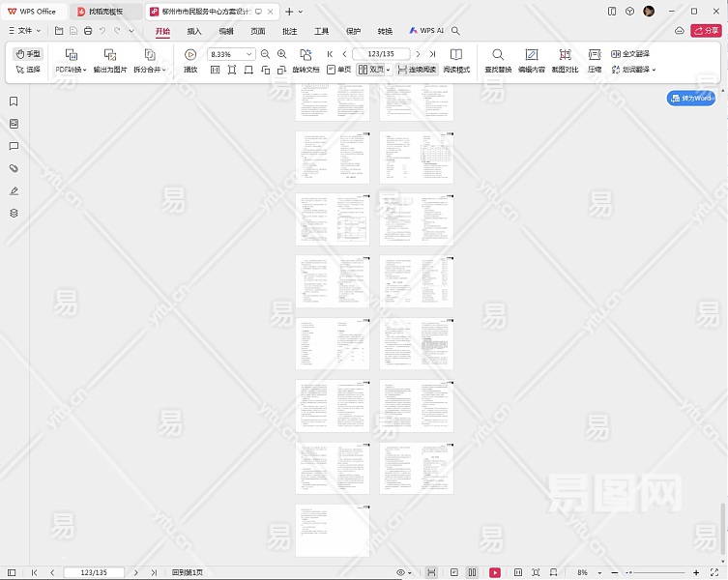Open the PDF convert (PDF转换) dropdown
This screenshot has width=728, height=580.
(71, 70)
